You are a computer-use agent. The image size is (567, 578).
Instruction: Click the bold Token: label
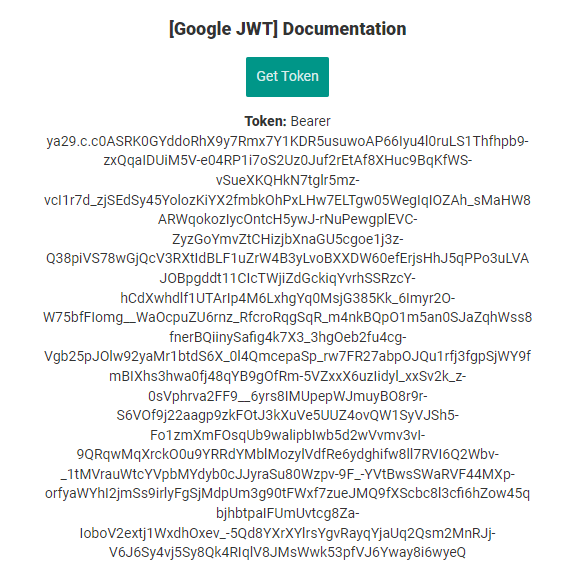click(x=265, y=121)
